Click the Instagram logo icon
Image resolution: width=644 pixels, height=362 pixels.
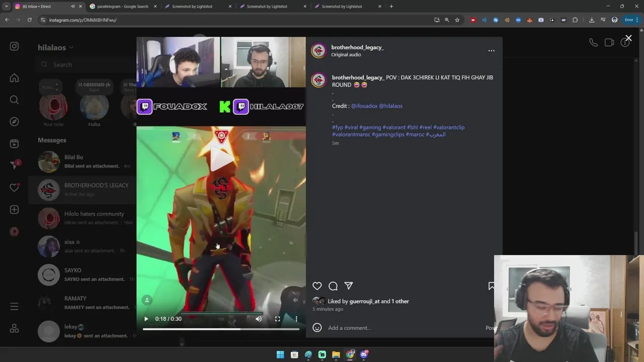point(14,46)
